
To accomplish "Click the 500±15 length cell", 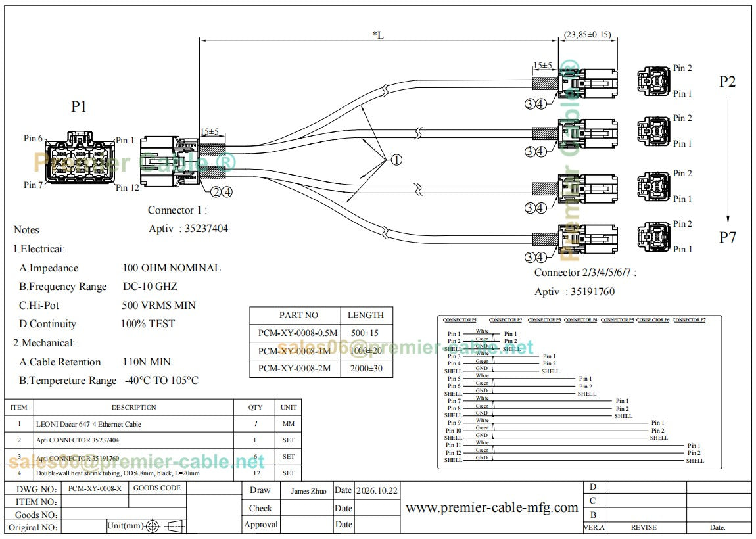I will pos(365,333).
